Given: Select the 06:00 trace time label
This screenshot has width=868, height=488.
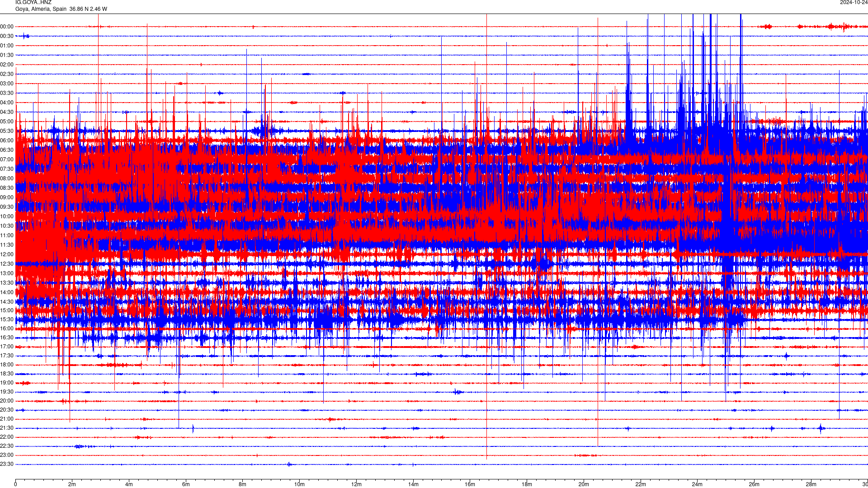Looking at the screenshot, I should pos(7,141).
